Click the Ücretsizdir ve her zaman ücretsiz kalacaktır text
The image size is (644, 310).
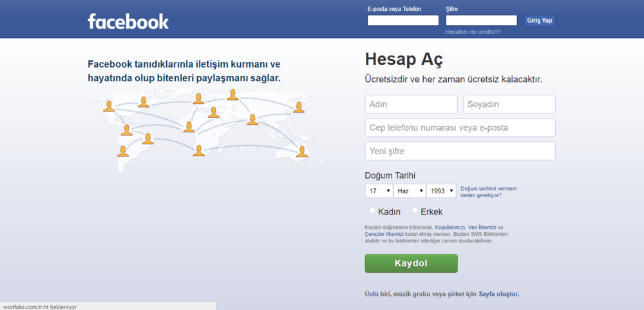click(x=453, y=80)
